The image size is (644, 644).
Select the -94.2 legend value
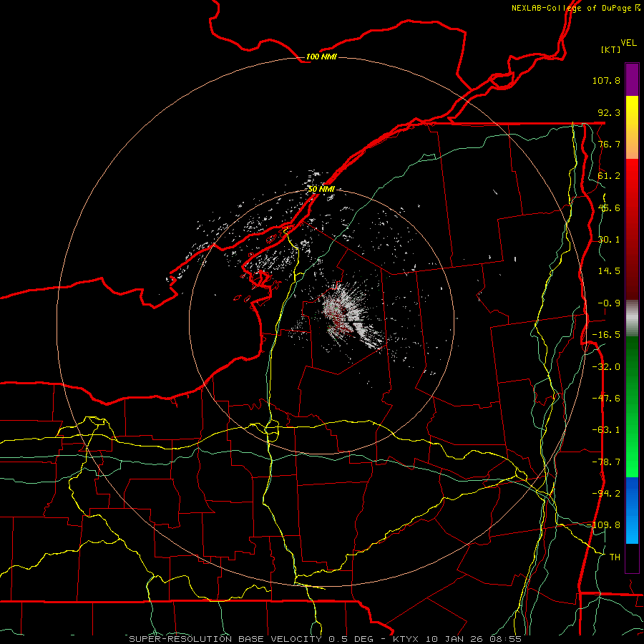606,494
